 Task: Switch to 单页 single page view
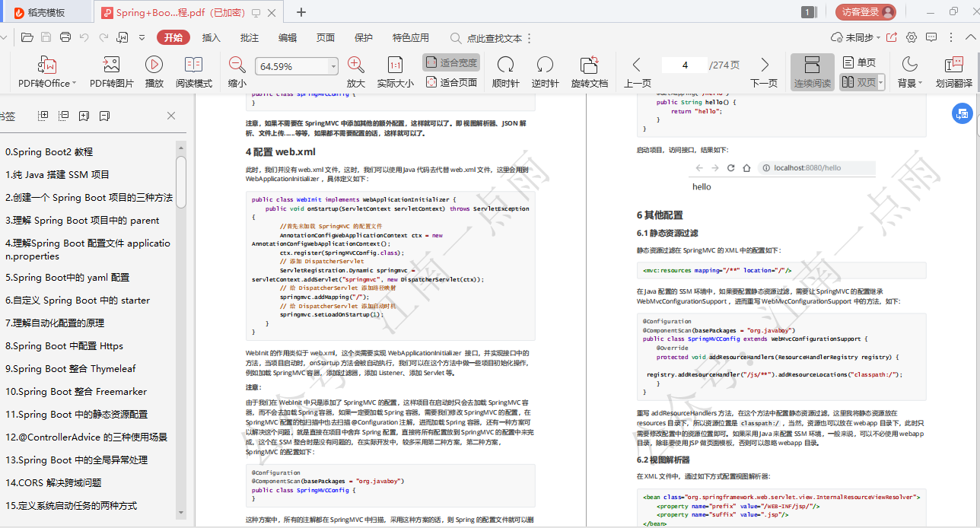pos(859,62)
